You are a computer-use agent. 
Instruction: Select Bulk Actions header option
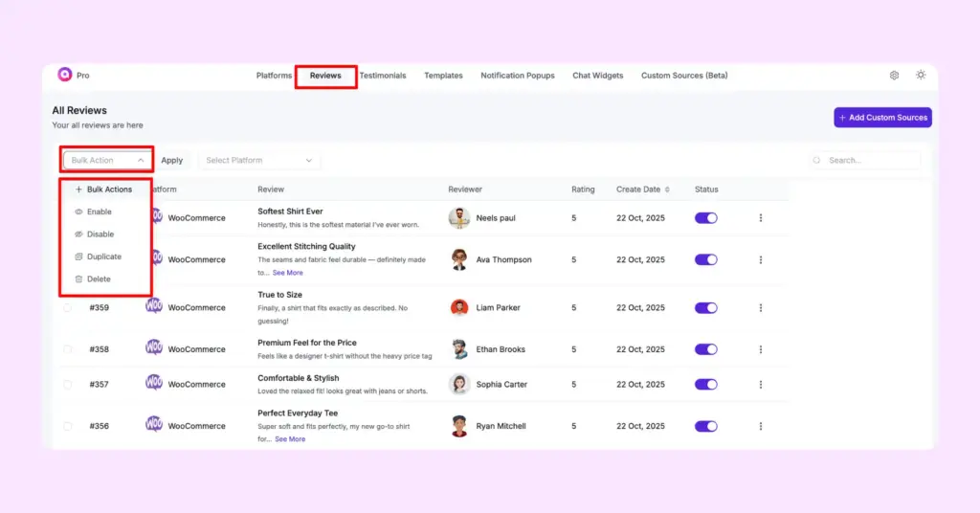pos(103,190)
